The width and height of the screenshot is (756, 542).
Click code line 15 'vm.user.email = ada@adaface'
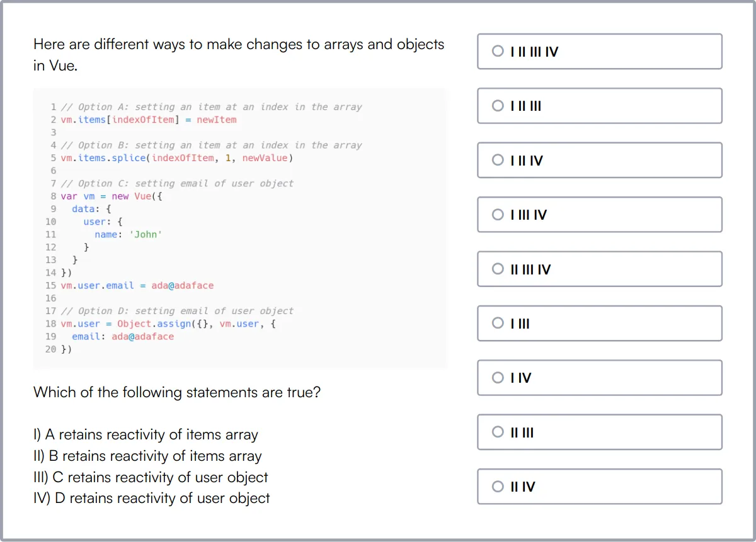(137, 286)
